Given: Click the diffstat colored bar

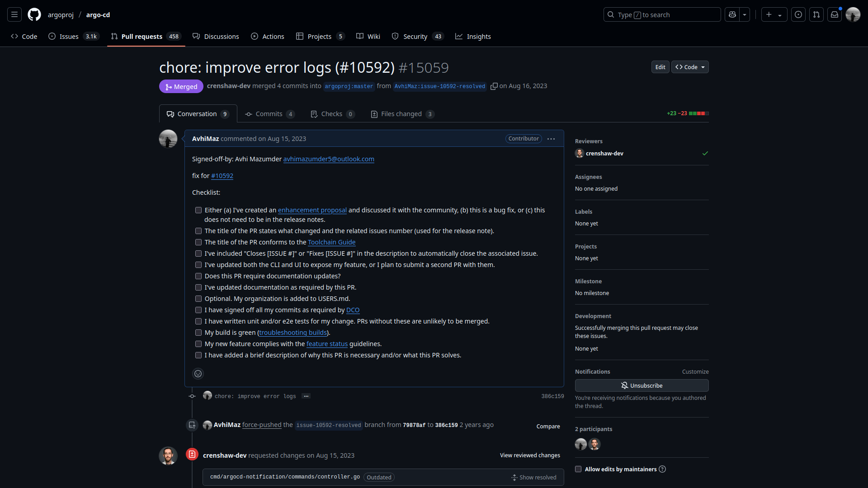Looking at the screenshot, I should click(698, 113).
